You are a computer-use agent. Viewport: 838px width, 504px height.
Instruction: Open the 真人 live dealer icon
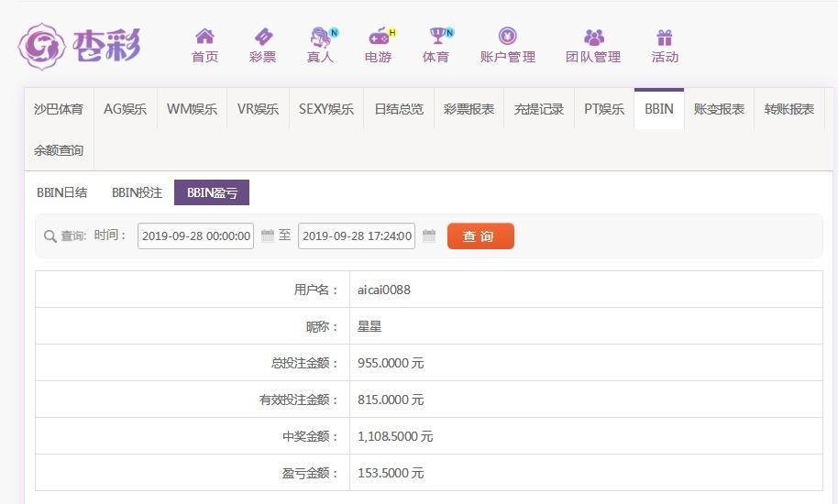321,37
